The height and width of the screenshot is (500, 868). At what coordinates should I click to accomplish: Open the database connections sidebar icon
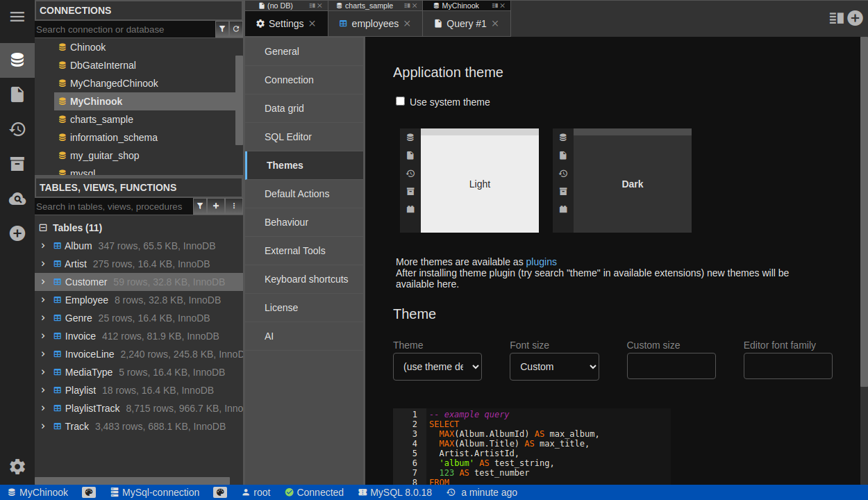coord(17,60)
